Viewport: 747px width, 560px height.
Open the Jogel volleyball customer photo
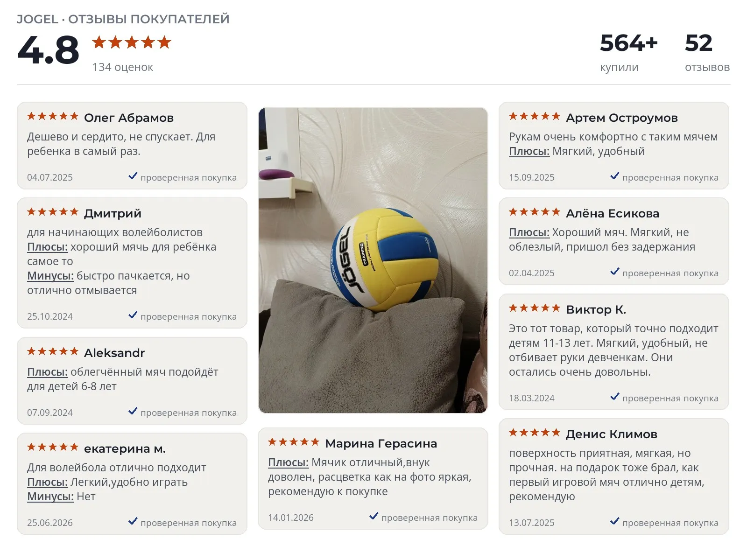click(x=373, y=260)
